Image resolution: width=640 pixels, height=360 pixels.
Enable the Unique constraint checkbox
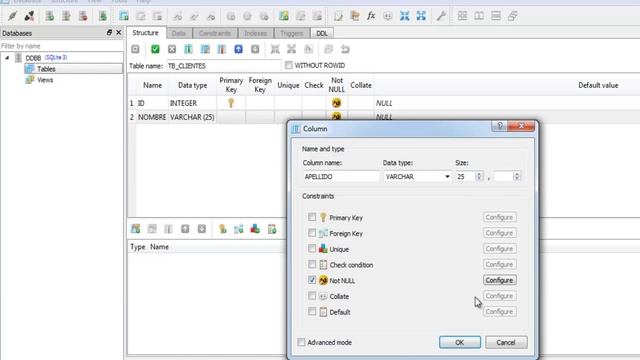tap(312, 249)
